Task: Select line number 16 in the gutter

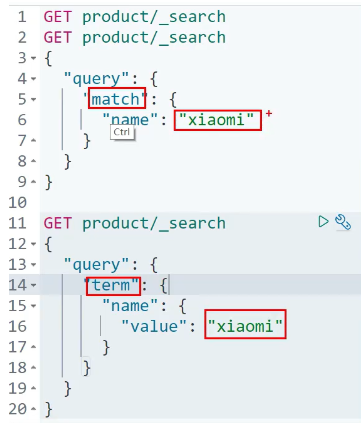Action: point(18,326)
